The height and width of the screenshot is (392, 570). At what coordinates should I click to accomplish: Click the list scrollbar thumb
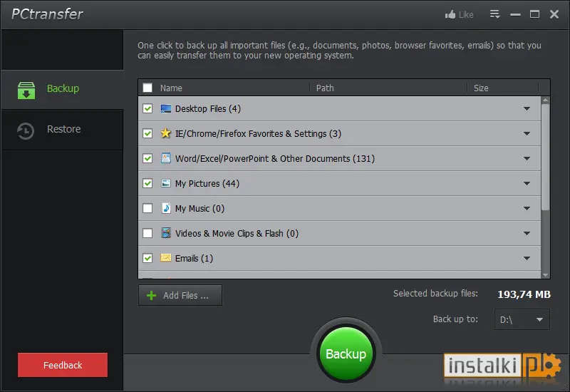pyautogui.click(x=545, y=157)
